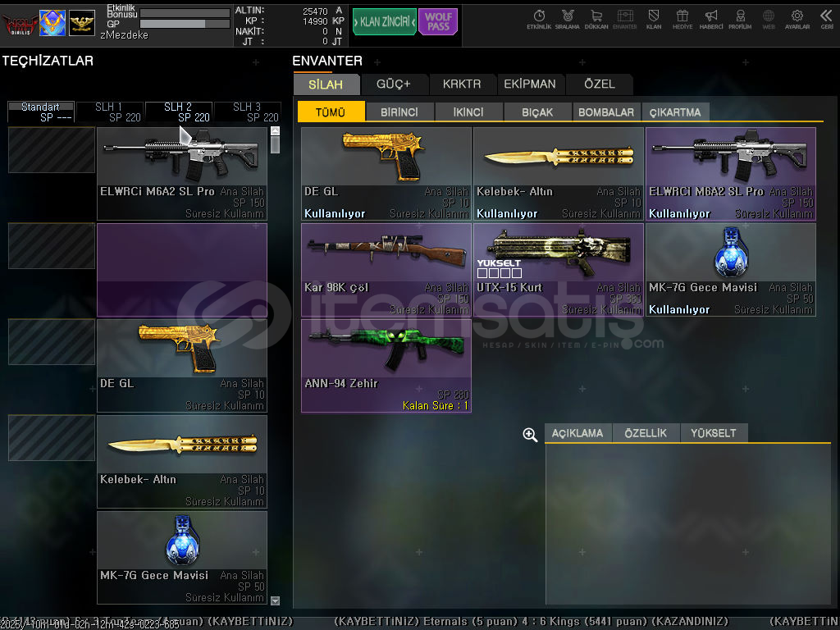Select the Standart loadout slot

point(41,112)
